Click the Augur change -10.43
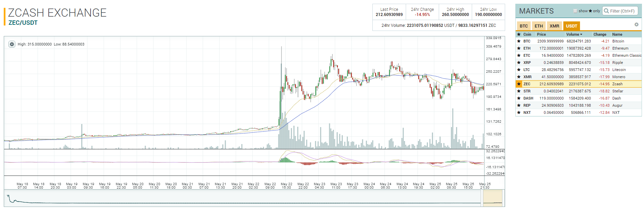The width and height of the screenshot is (644, 211). pos(605,105)
